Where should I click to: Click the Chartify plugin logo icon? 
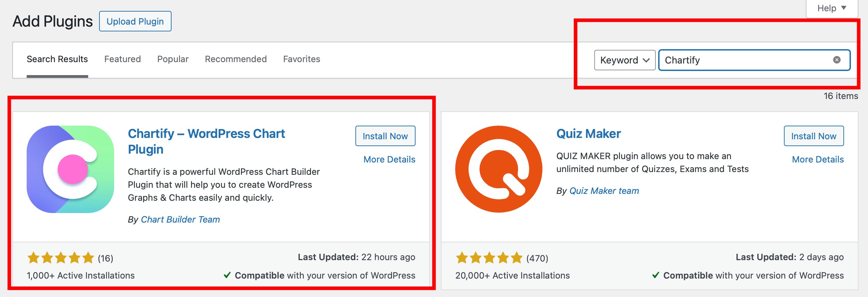pos(70,169)
